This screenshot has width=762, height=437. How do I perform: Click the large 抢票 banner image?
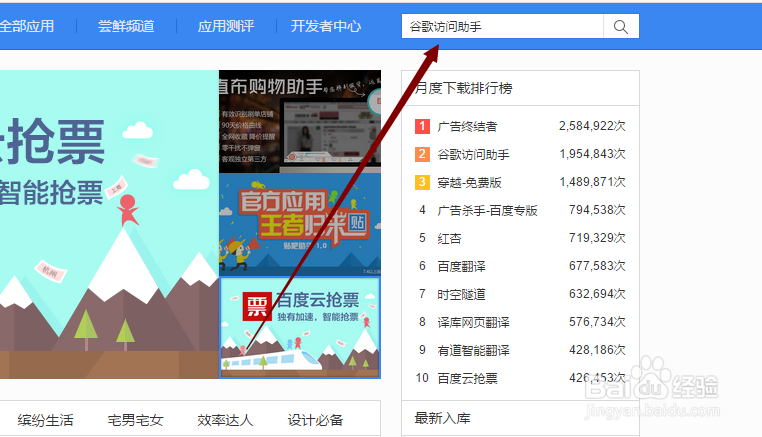(109, 225)
